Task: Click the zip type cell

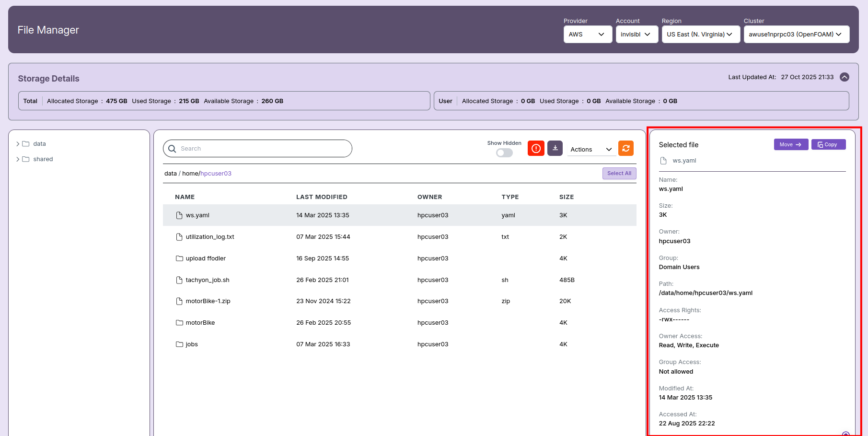Action: point(506,301)
